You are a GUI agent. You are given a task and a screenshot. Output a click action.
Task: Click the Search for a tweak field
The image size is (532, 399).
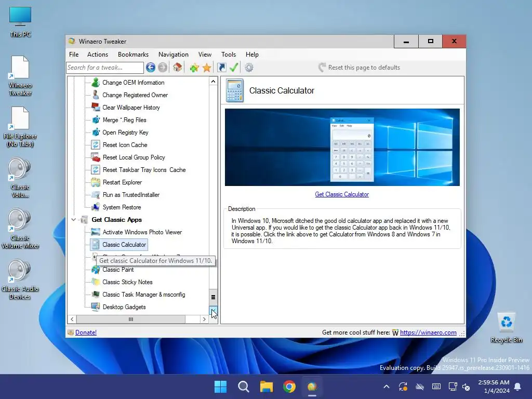pyautogui.click(x=105, y=68)
